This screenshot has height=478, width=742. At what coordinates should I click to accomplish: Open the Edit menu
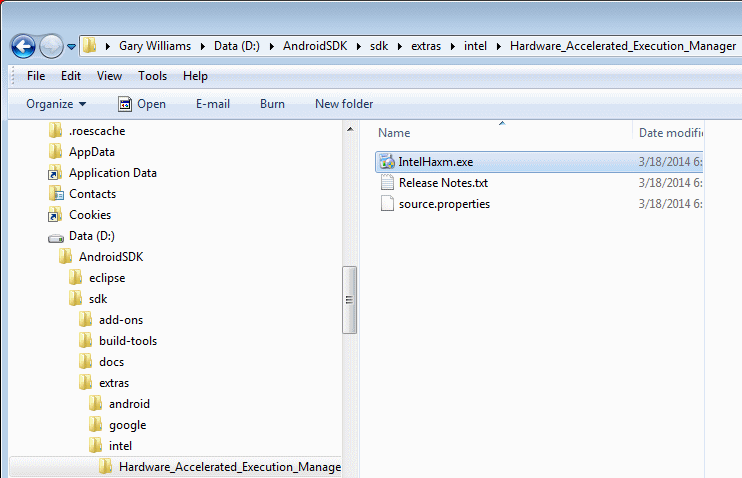[71, 76]
